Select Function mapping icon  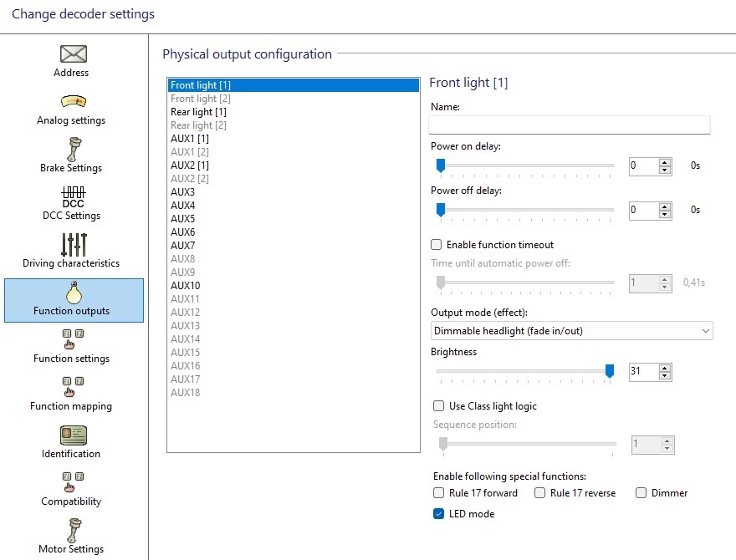pyautogui.click(x=74, y=388)
